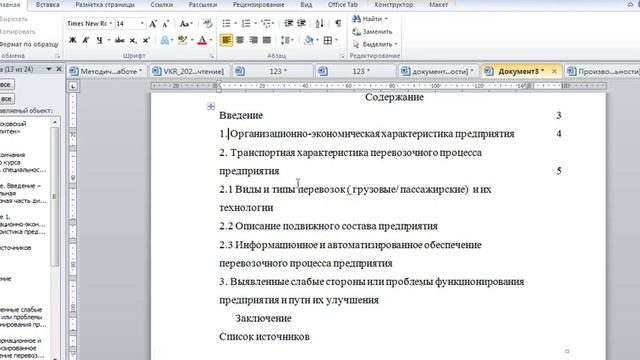This screenshot has width=640, height=360.
Task: Show the paragraph marks (¶)
Action: pos(338,24)
